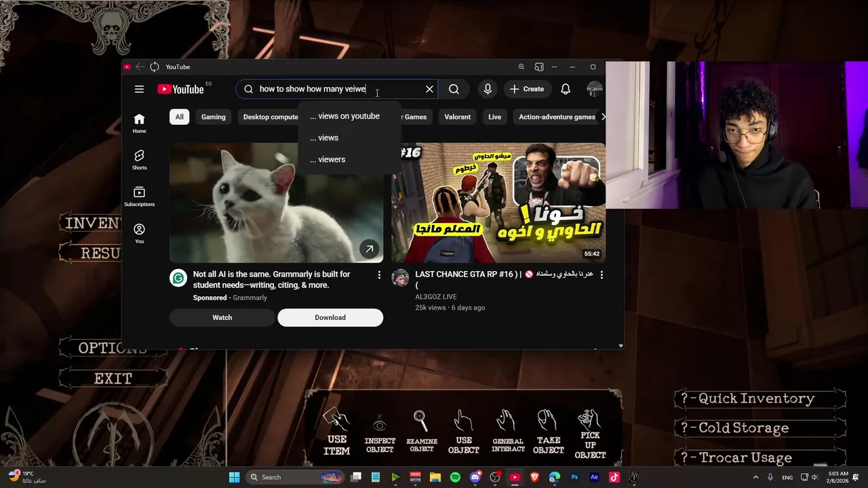This screenshot has width=868, height=488.
Task: Click the USE OBJECT hand icon
Action: coord(464,422)
